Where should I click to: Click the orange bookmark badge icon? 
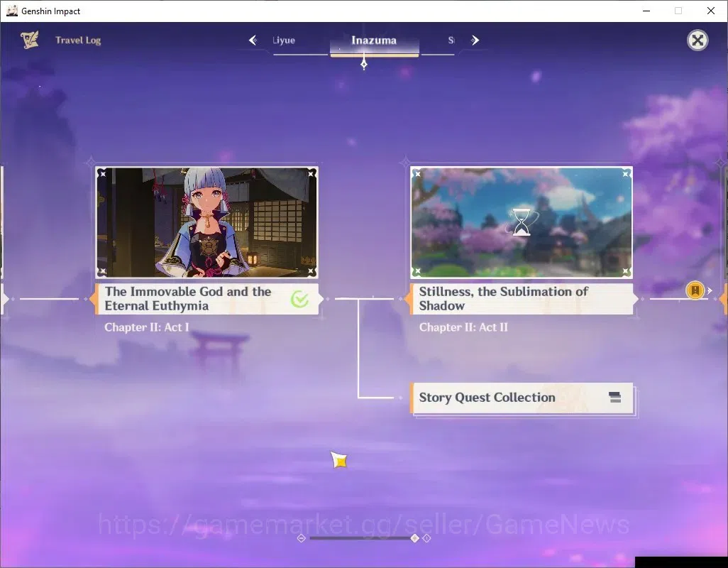tap(695, 290)
